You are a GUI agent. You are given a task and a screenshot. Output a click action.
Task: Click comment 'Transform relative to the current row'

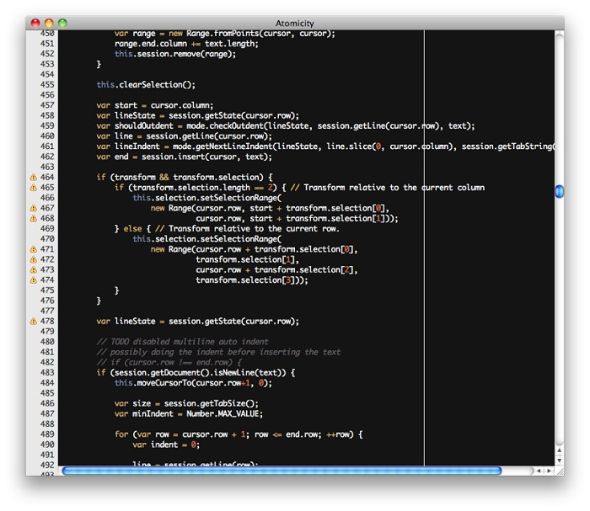tap(254, 229)
